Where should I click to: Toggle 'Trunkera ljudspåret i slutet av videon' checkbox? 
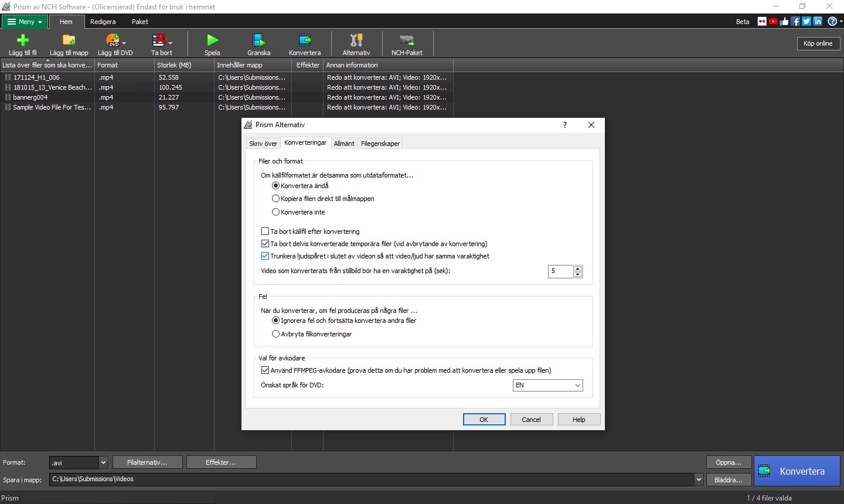(x=265, y=256)
